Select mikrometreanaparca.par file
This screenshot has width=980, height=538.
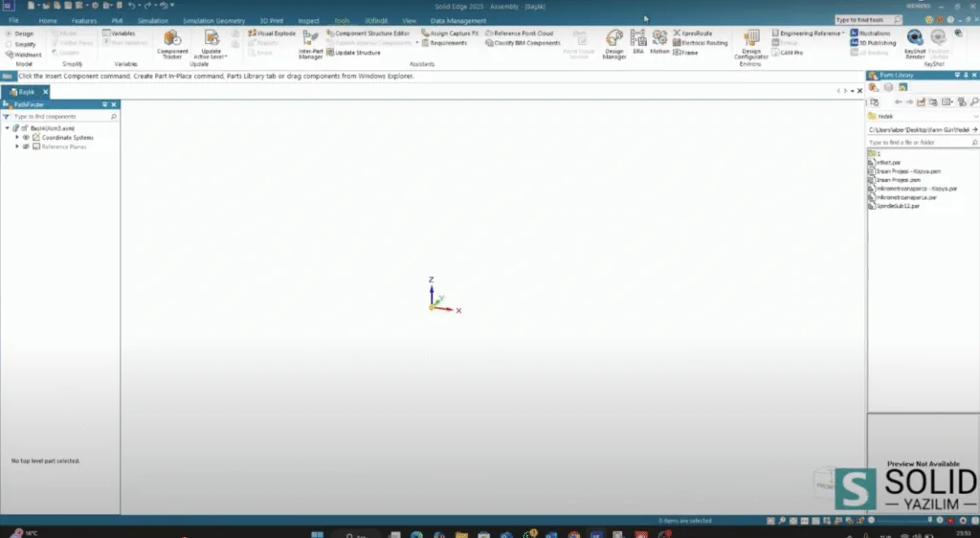click(x=902, y=197)
